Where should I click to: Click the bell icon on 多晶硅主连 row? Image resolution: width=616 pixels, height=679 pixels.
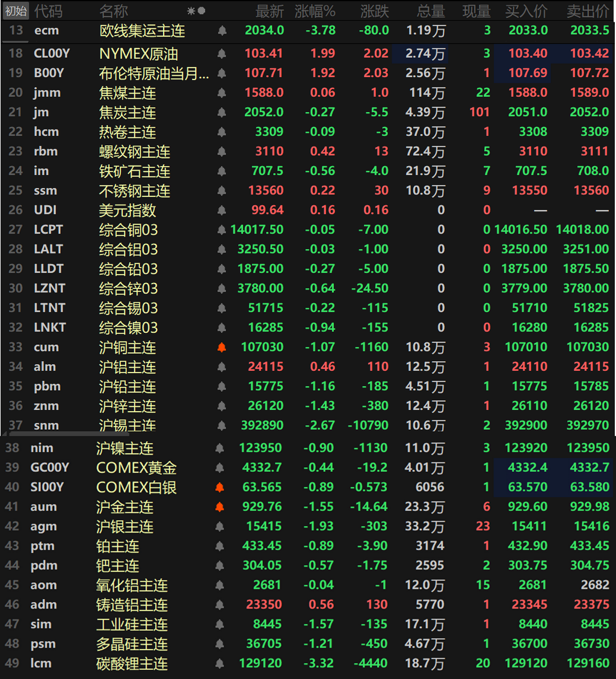point(220,644)
